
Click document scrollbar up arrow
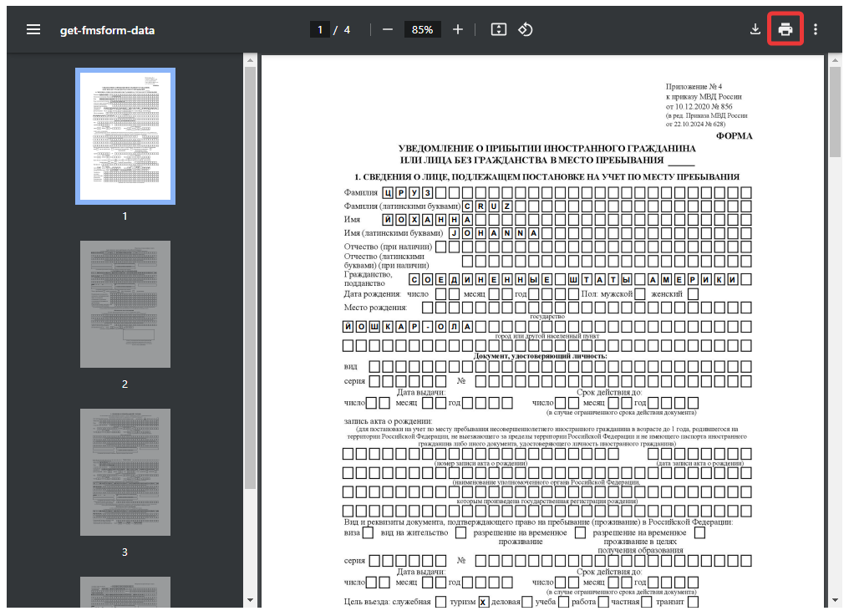[835, 60]
